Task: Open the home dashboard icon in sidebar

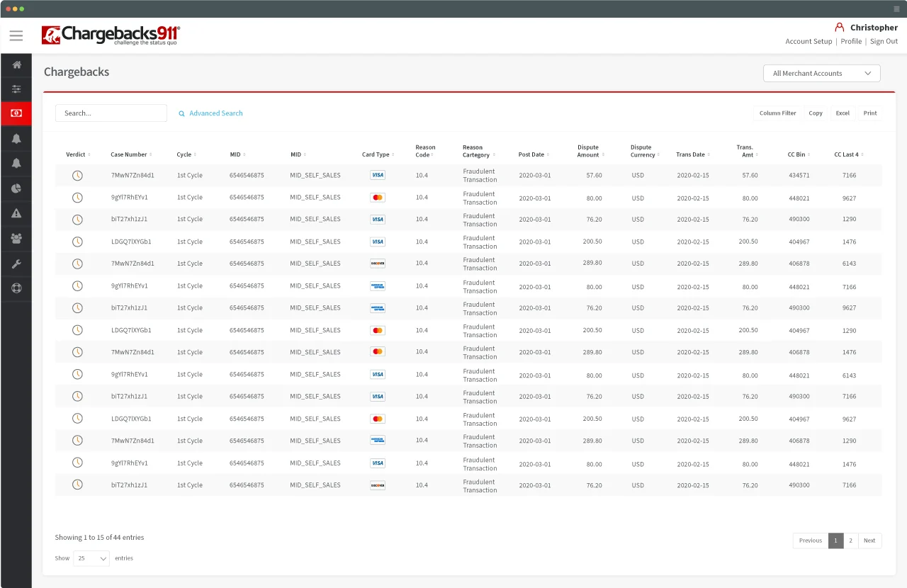Action: click(x=16, y=64)
